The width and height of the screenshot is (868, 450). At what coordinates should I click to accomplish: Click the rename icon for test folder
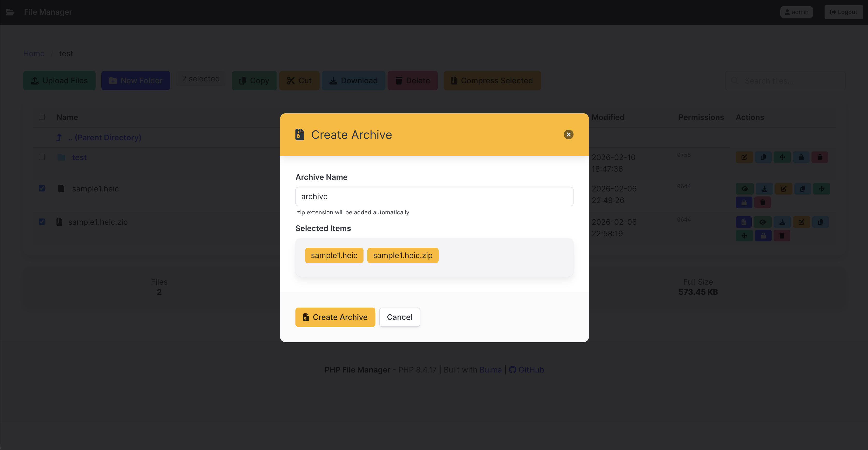point(744,157)
